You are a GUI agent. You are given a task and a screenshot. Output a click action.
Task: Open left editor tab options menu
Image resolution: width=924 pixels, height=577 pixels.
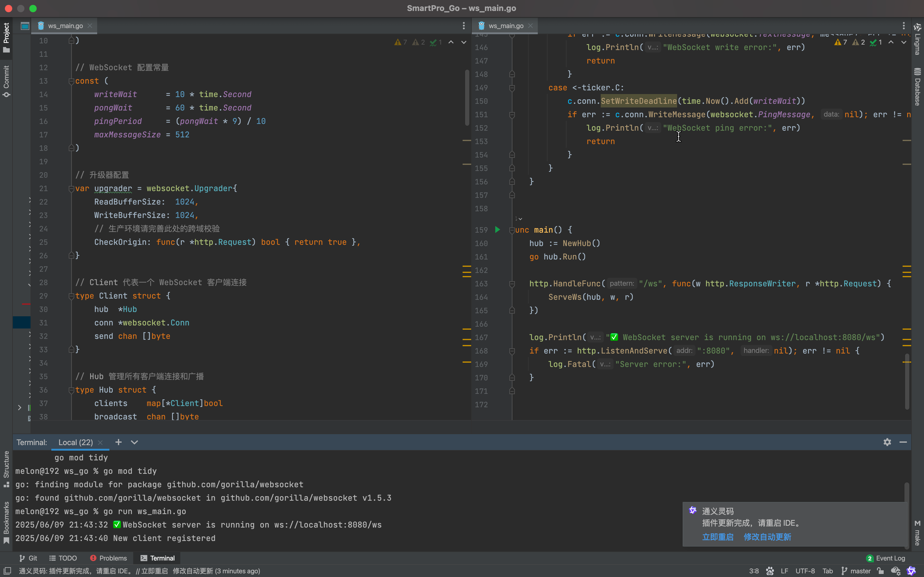point(464,26)
